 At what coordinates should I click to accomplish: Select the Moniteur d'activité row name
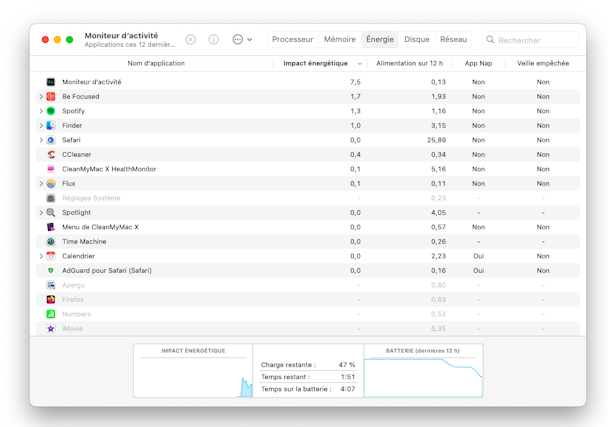(92, 82)
